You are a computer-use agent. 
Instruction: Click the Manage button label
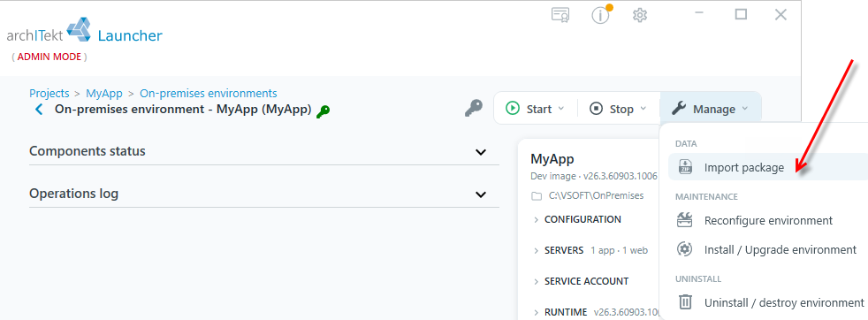(x=714, y=109)
